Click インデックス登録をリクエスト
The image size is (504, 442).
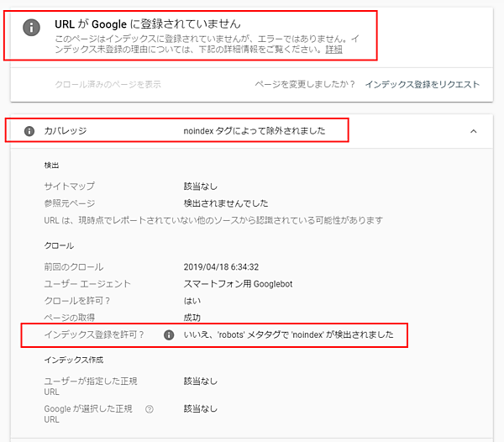pyautogui.click(x=423, y=85)
